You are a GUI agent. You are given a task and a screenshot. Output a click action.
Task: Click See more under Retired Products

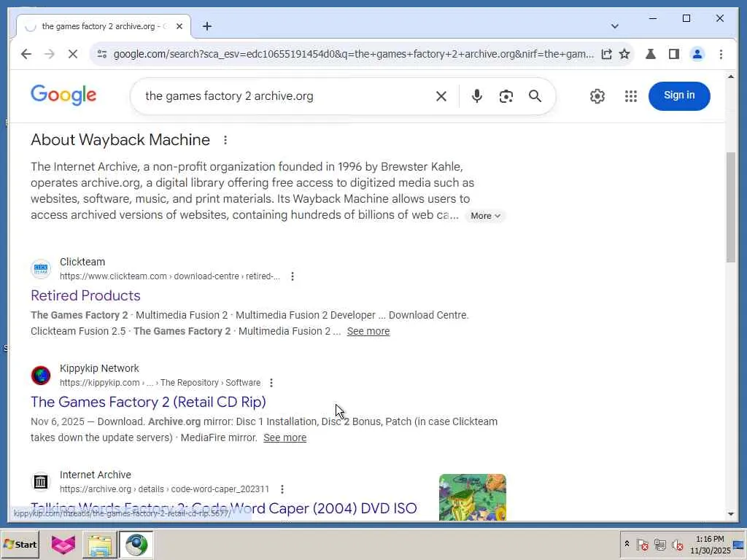point(368,331)
